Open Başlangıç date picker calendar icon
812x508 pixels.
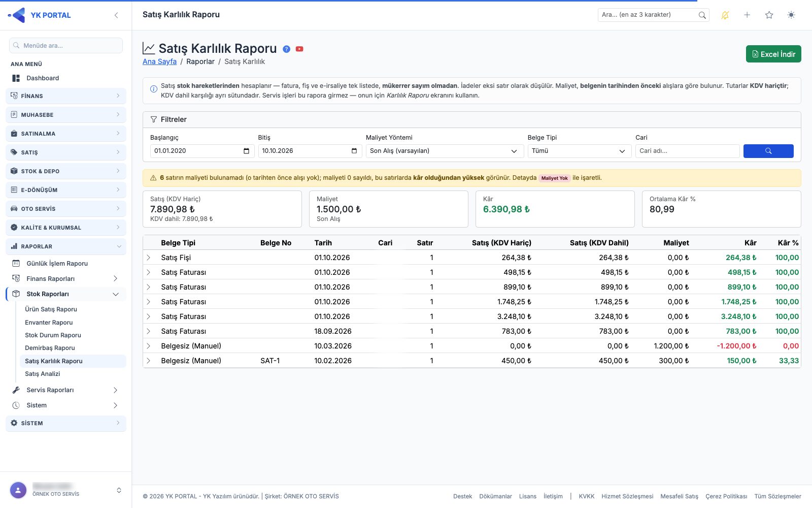246,151
